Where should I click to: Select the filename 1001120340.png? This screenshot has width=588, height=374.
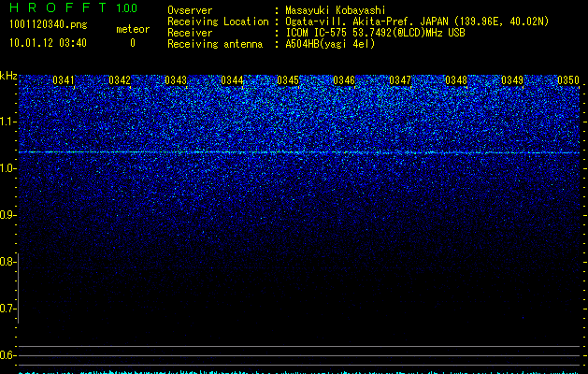coord(48,24)
